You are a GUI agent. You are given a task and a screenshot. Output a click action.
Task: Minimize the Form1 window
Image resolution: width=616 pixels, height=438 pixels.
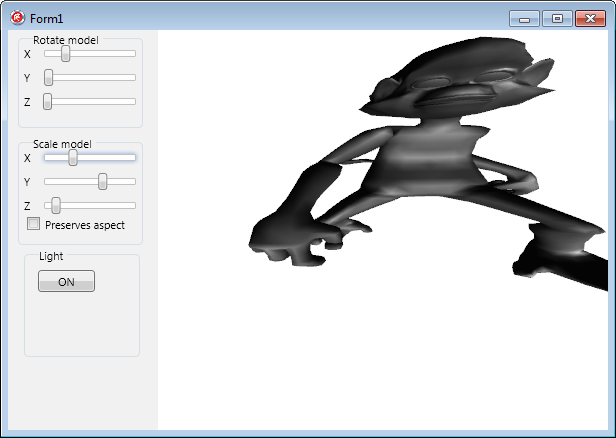click(524, 18)
